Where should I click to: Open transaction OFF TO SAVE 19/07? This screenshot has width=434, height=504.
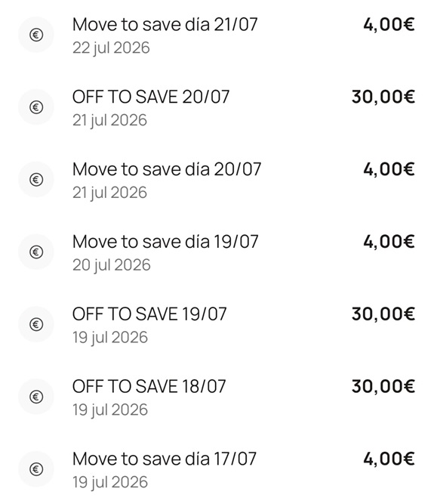217,325
